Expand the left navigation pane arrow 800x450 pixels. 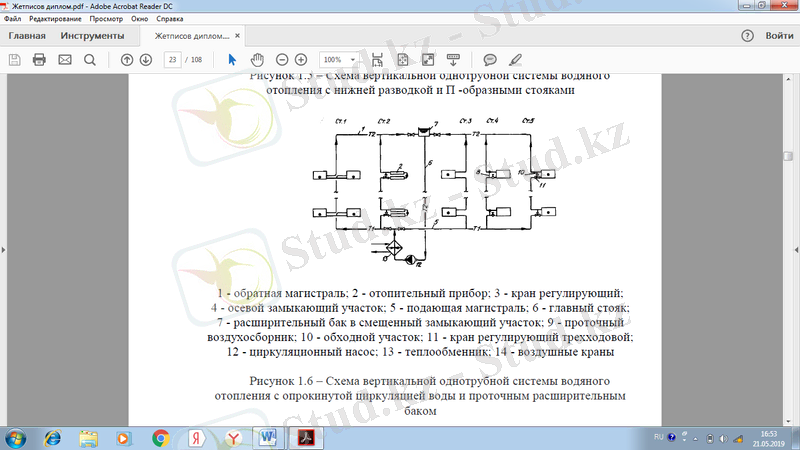5,250
